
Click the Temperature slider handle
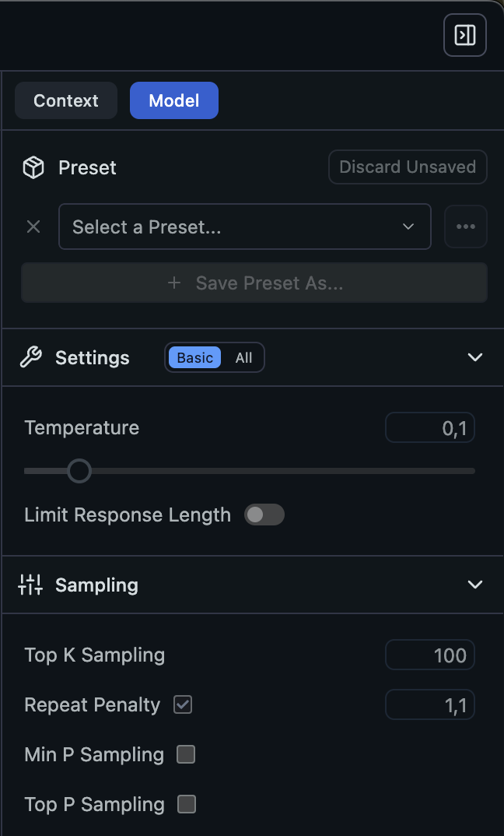pos(79,471)
